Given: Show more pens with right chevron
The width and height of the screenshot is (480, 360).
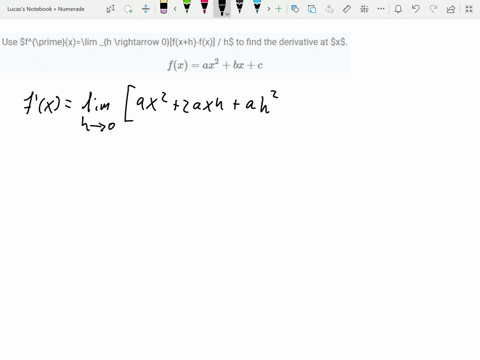Looking at the screenshot, I should (x=269, y=9).
